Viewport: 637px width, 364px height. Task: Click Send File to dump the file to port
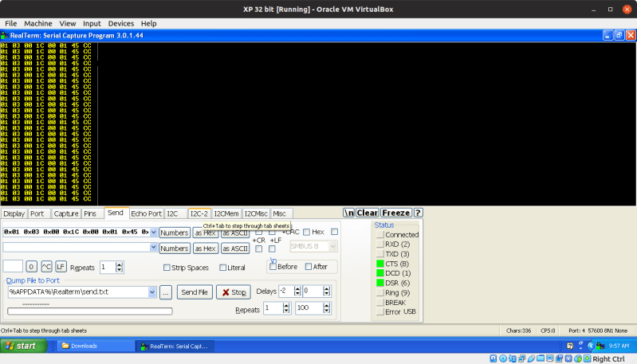(195, 292)
